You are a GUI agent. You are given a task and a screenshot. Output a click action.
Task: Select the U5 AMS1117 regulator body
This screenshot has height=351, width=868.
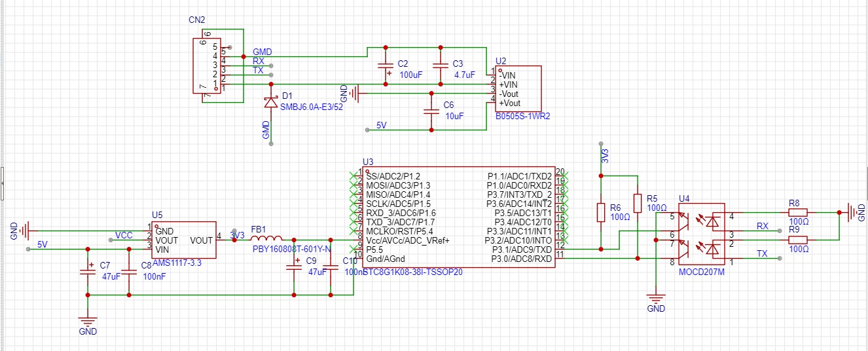click(183, 240)
